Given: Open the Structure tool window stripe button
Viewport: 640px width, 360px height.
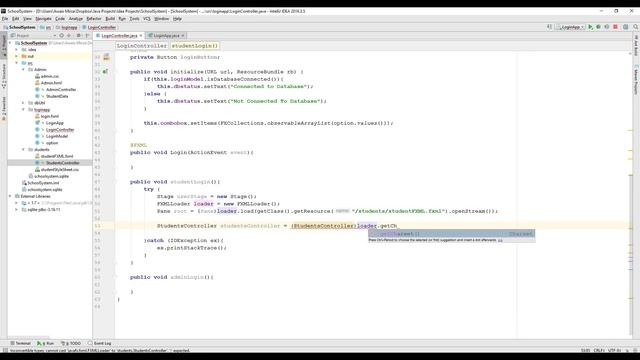Looking at the screenshot, I should [4, 76].
